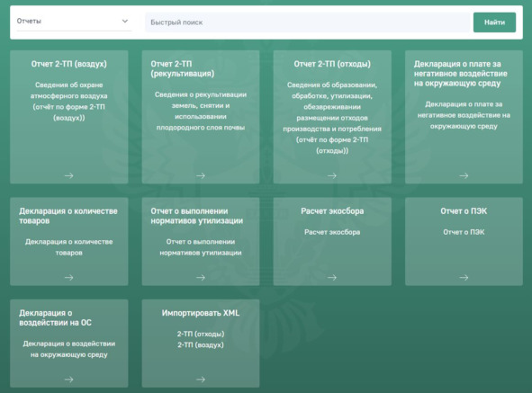Click arrow icon on Отчет 2-ТП (отходы) card
This screenshot has width=532, height=393.
(332, 175)
